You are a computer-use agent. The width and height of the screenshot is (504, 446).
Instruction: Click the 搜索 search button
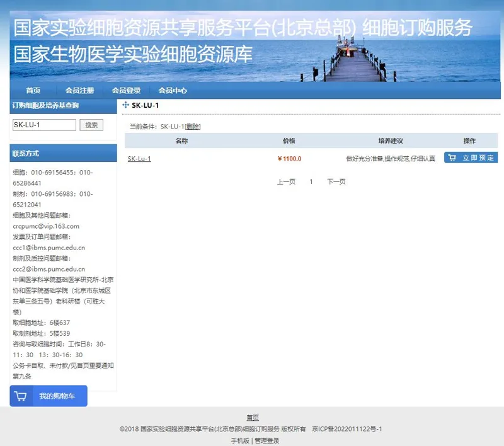pos(91,125)
